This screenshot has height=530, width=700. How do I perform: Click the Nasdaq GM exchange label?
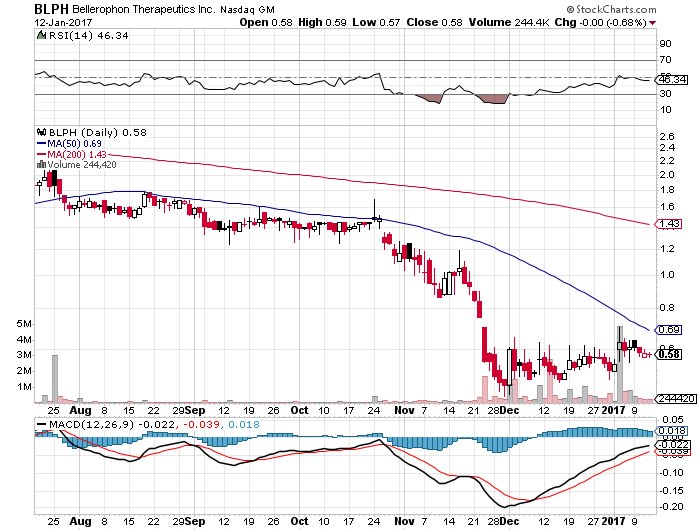click(x=248, y=10)
